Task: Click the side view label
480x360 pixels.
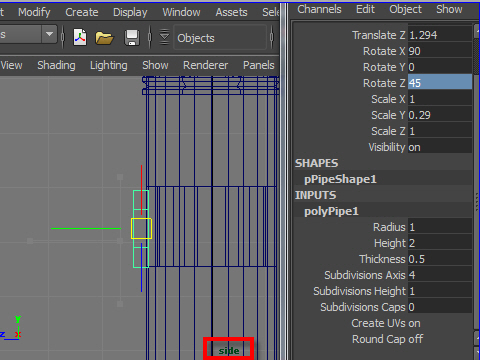Action: [229, 350]
